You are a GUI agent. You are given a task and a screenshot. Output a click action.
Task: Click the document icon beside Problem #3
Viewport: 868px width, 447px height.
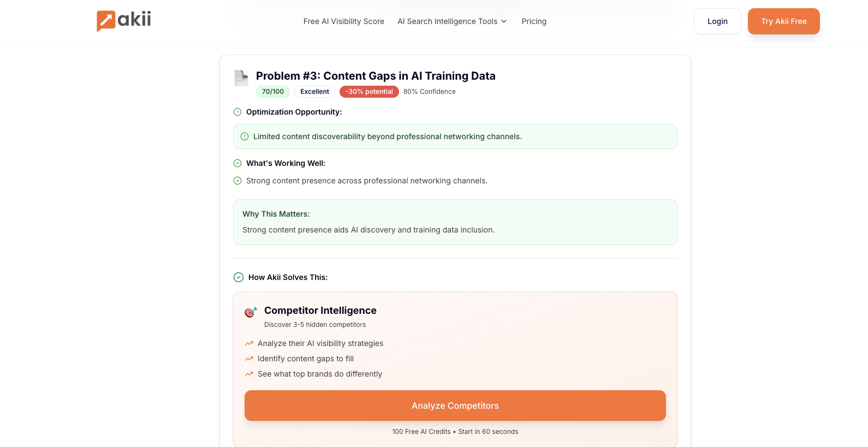241,78
